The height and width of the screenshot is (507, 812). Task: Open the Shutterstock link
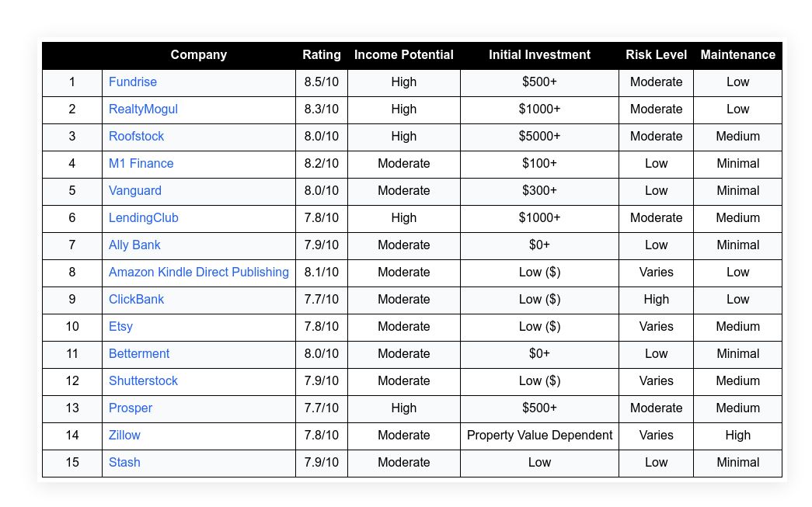click(143, 380)
